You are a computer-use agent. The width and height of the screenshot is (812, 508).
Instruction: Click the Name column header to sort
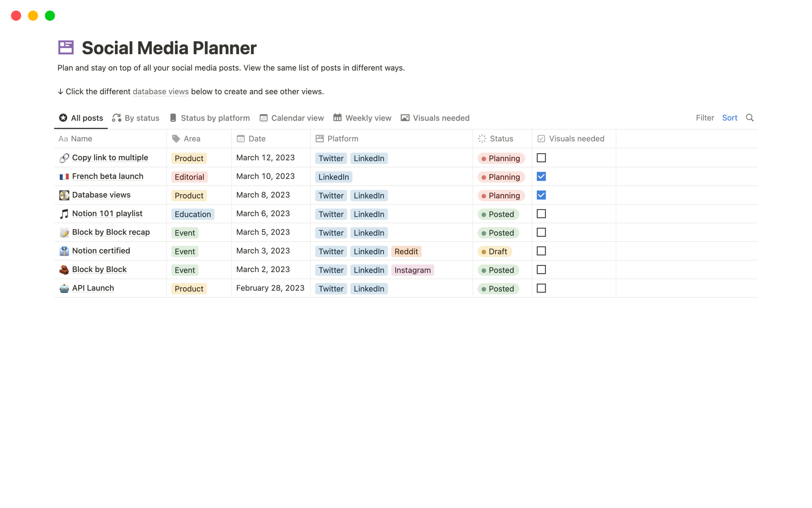click(82, 139)
